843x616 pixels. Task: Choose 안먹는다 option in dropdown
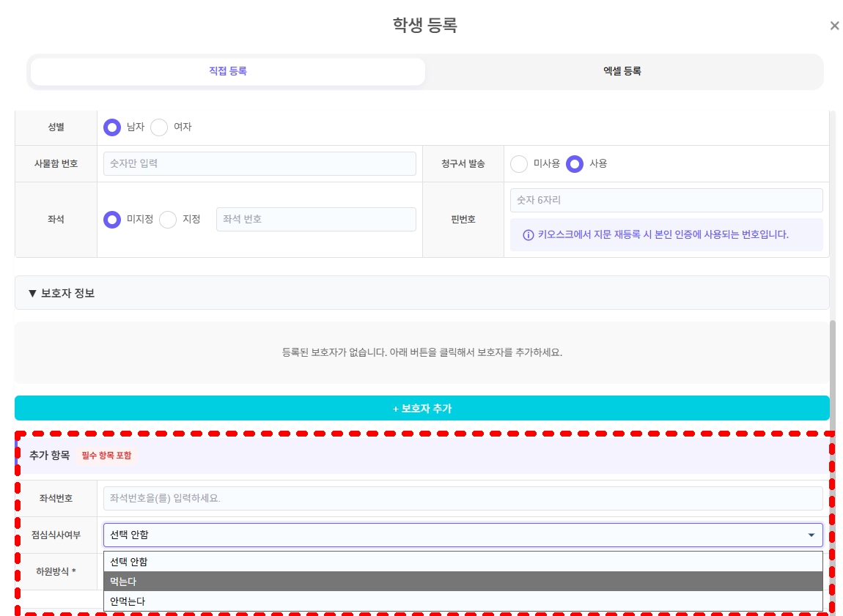point(463,601)
